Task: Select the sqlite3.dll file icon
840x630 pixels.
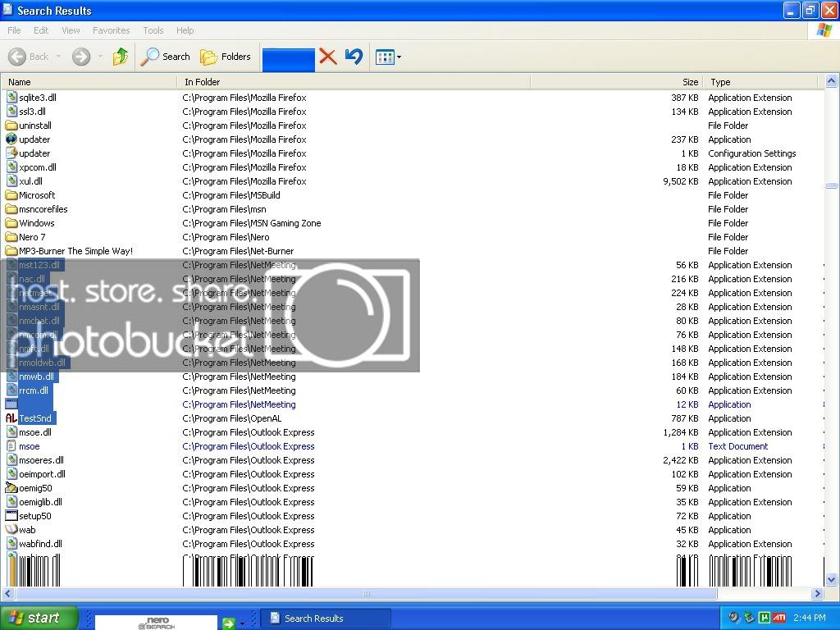Action: click(x=11, y=97)
